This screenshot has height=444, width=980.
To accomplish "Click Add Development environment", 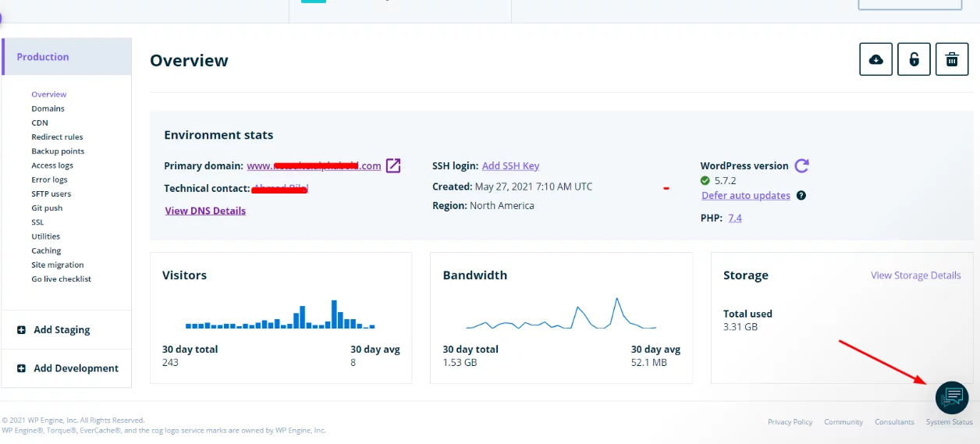I will tap(76, 368).
